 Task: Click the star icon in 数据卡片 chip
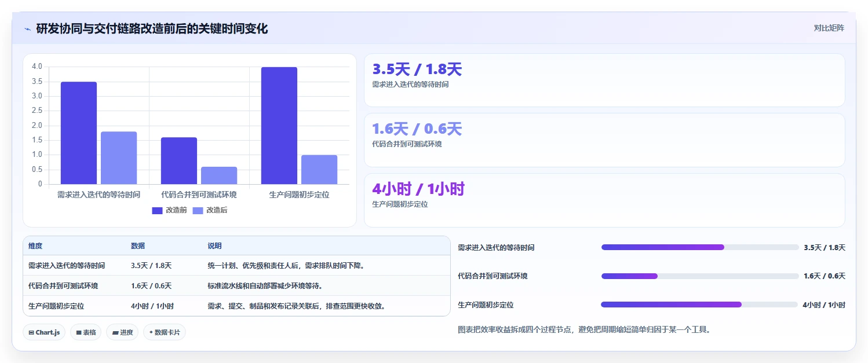(x=151, y=332)
